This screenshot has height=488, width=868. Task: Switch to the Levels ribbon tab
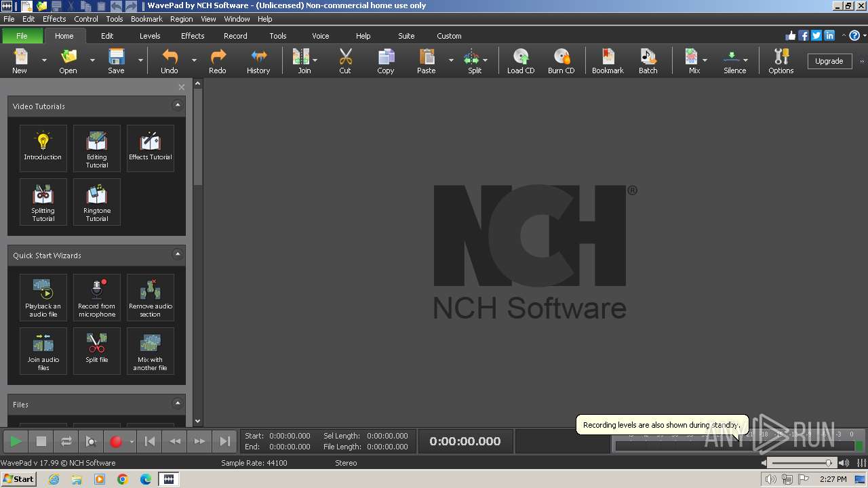150,36
